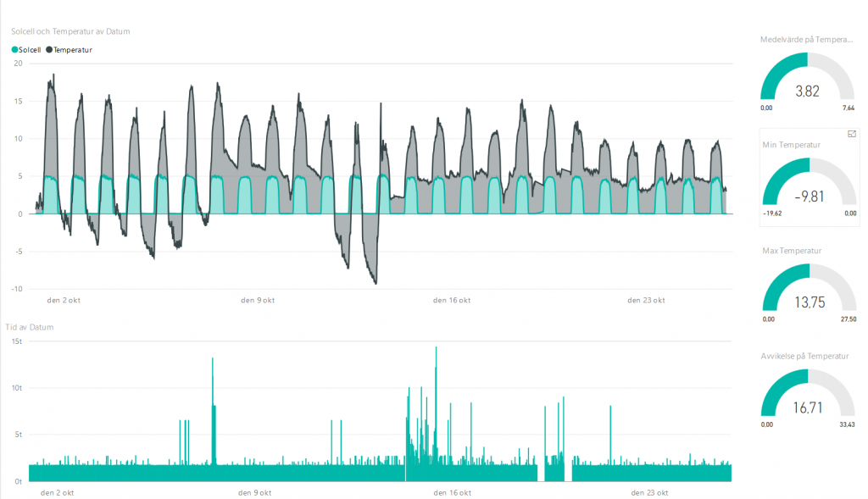Click the -10 y-axis label
868x499 pixels.
17,289
